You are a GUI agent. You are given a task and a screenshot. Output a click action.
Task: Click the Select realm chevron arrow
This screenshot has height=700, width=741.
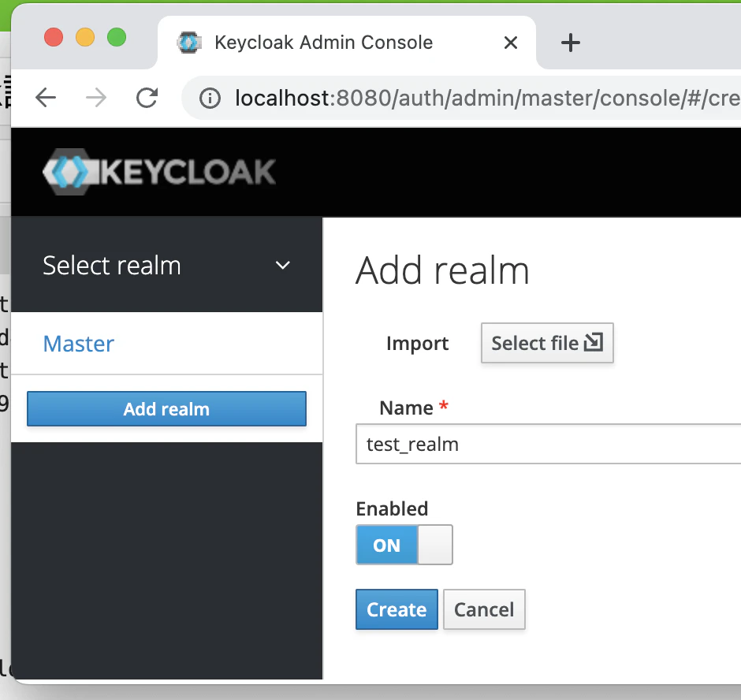pos(282,265)
